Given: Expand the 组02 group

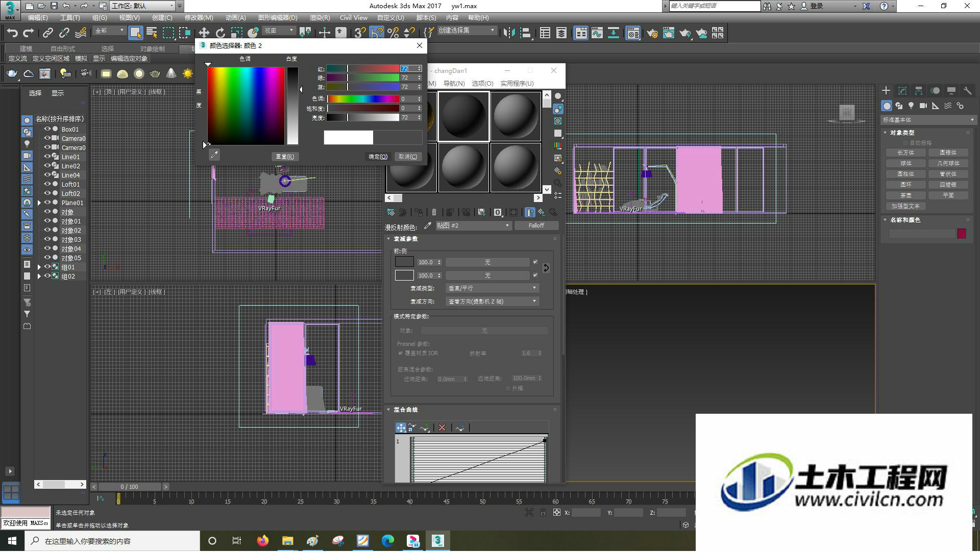Looking at the screenshot, I should 39,276.
